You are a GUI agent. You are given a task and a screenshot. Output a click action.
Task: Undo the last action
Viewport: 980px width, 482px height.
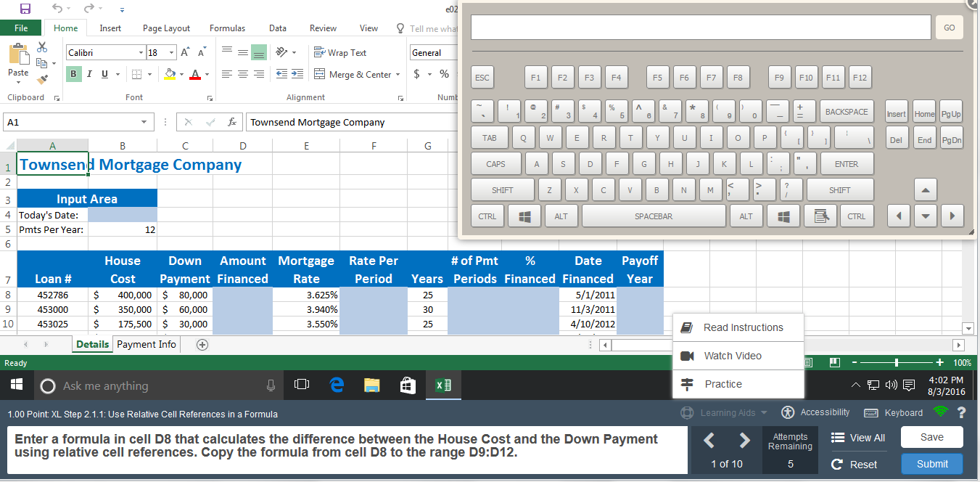coord(59,9)
